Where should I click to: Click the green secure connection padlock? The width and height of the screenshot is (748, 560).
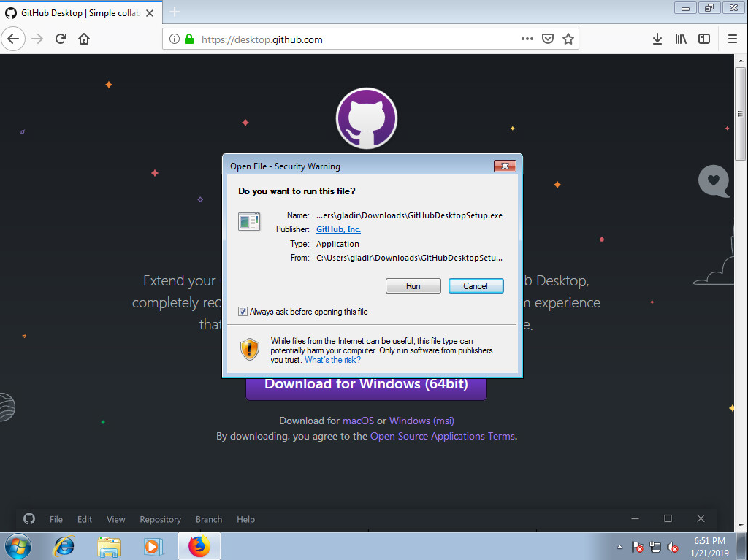189,39
